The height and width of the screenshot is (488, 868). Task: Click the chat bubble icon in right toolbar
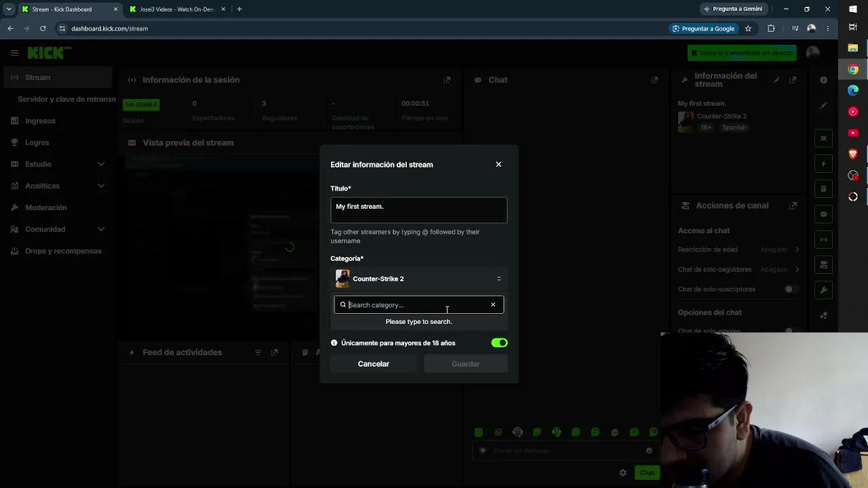823,214
